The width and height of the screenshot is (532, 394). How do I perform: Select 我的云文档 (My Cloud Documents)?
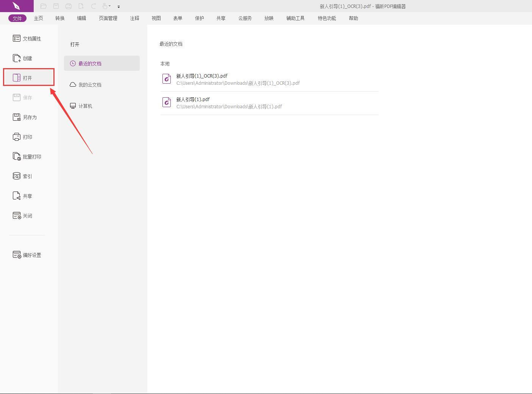click(90, 85)
